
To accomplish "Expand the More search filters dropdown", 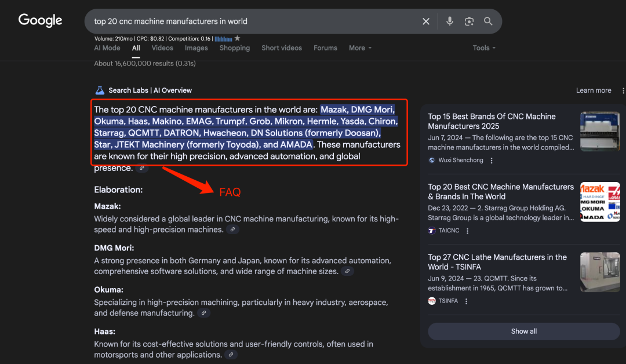I will (x=360, y=48).
